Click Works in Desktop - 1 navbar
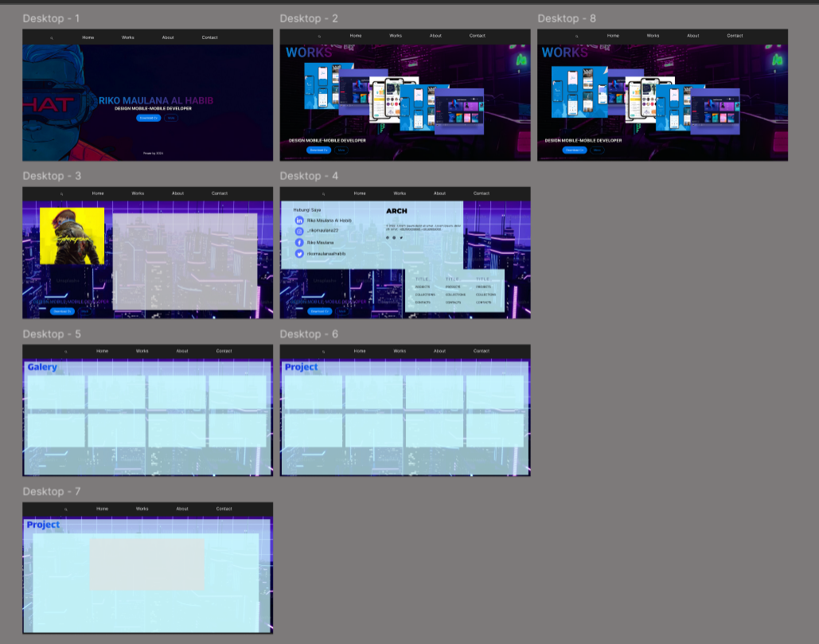Screen dimensions: 819x644 coord(128,37)
